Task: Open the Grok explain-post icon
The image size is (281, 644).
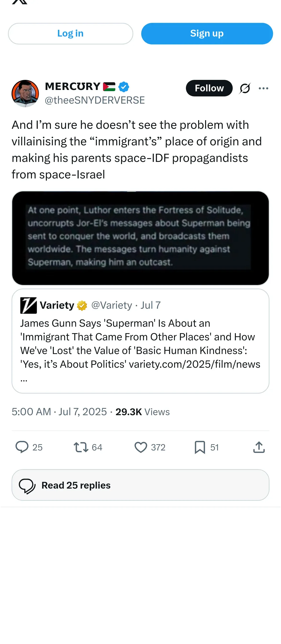Action: 244,88
